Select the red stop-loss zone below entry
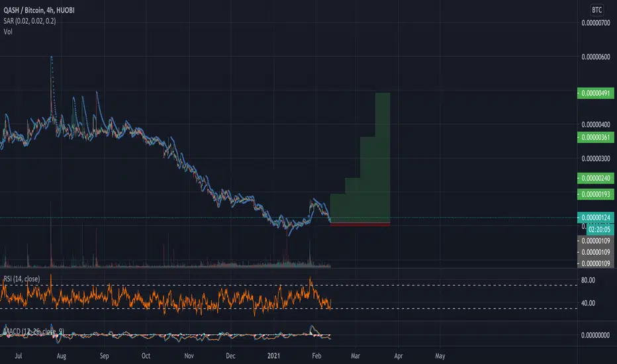 360,224
